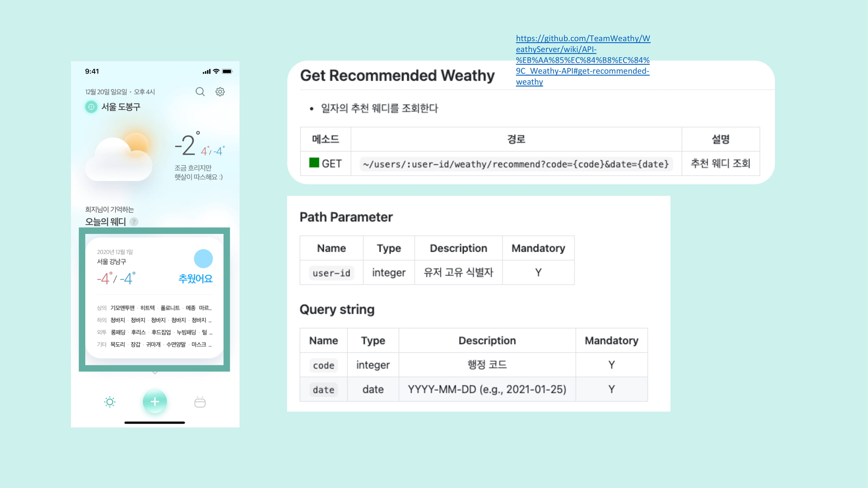The image size is (868, 488).
Task: Tap the cloud and sun weather illustration
Action: coord(118,156)
